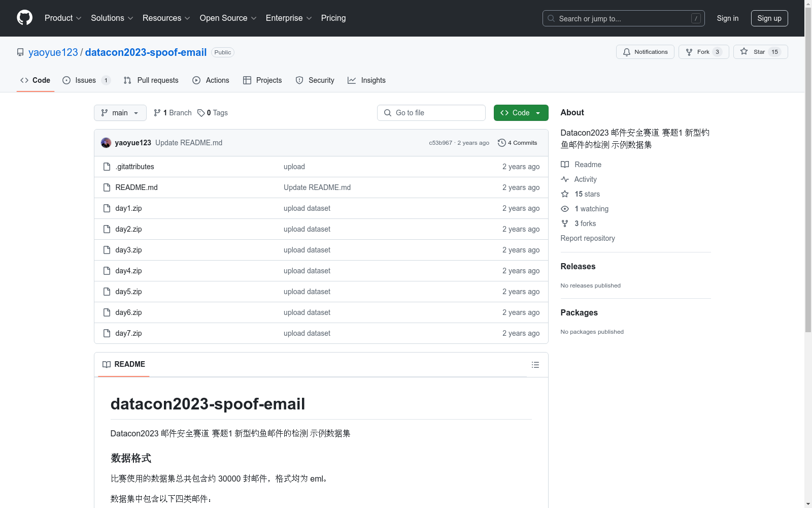The image size is (812, 508).
Task: Open the Pricing link
Action: pos(333,18)
